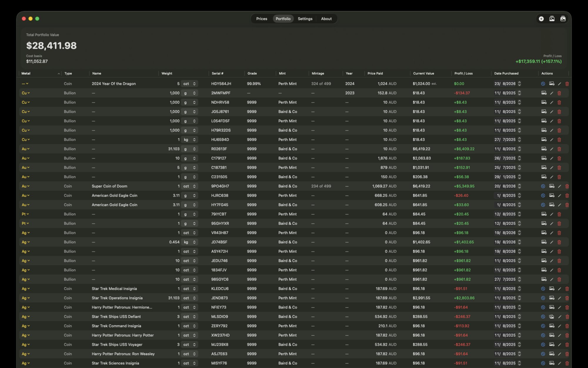Click weight value 0.454 for serial JD74BSF
This screenshot has height=368, width=588.
point(174,242)
